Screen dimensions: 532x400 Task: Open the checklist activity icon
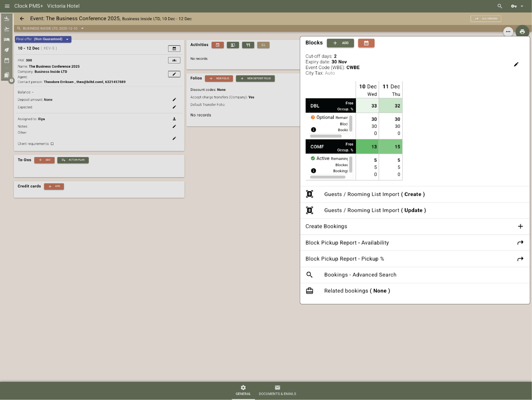[x=263, y=45]
